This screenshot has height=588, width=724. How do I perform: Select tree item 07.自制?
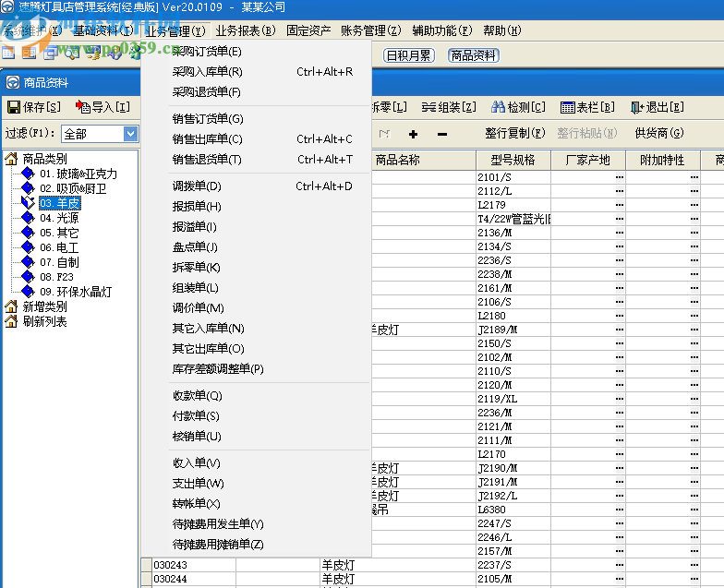pos(59,262)
